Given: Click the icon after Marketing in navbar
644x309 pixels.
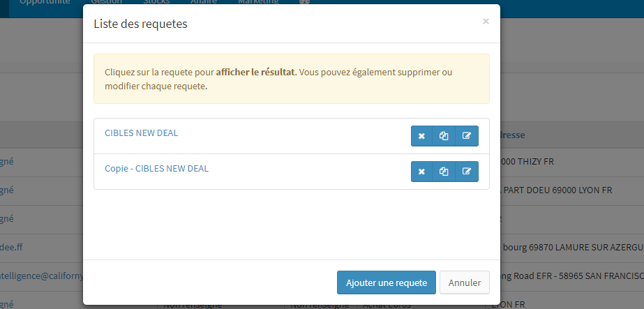Looking at the screenshot, I should (304, 1).
